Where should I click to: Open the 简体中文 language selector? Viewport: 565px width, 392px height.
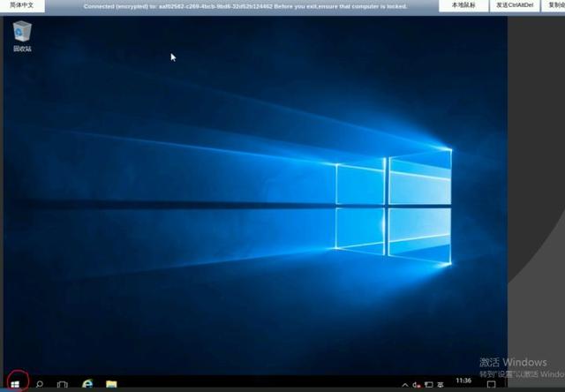[22, 5]
